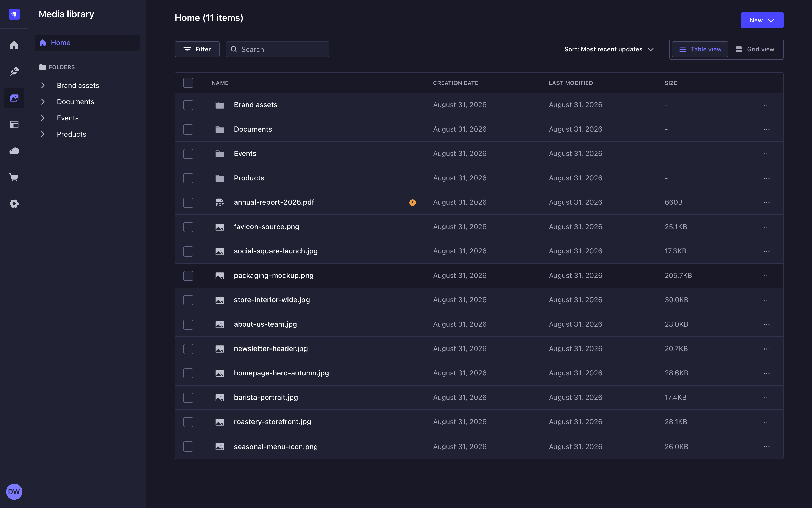The image size is (812, 508).
Task: Open more actions for Brand assets row
Action: coord(767,105)
